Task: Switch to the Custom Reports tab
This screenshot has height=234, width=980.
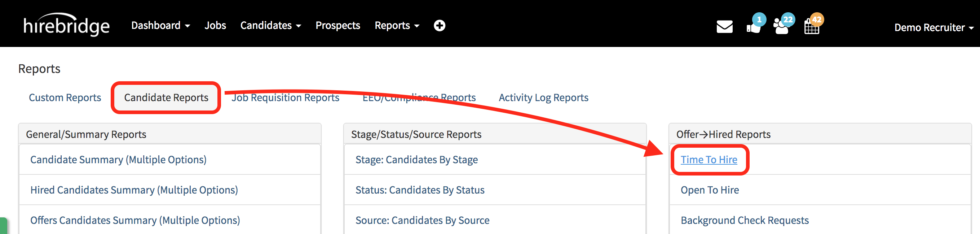Action: click(x=65, y=97)
